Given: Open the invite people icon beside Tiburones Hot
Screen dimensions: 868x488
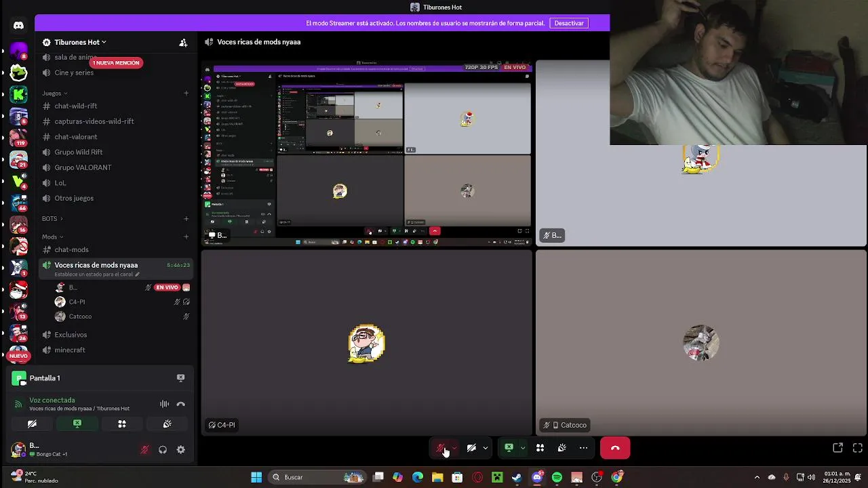Looking at the screenshot, I should click(183, 42).
